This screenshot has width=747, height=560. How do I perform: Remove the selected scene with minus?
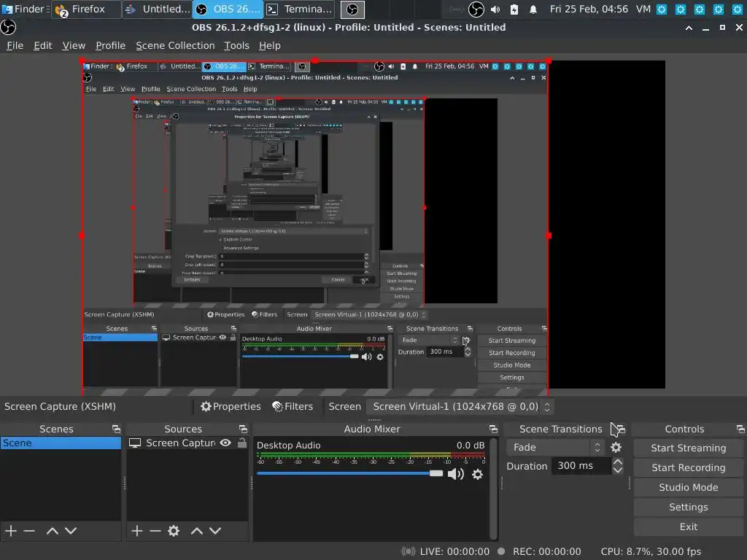click(29, 531)
